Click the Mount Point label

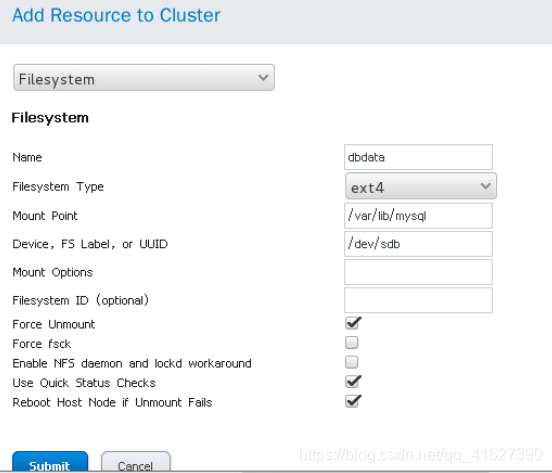(45, 216)
